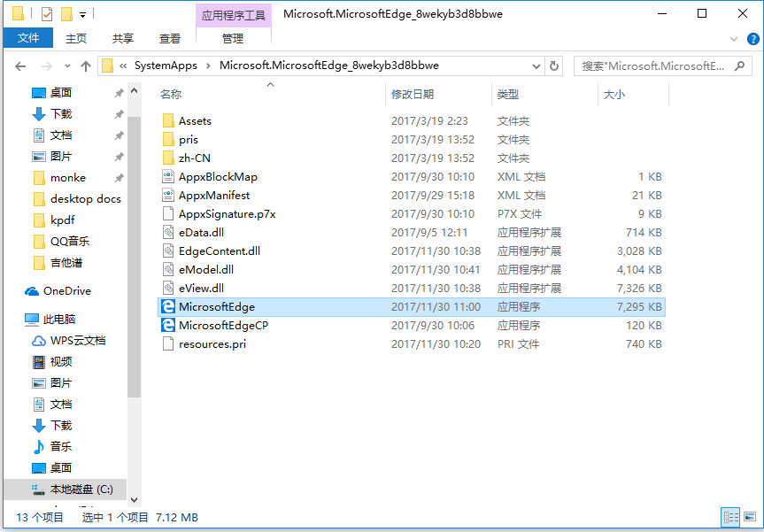Go up one folder level
The image size is (764, 532).
click(86, 66)
